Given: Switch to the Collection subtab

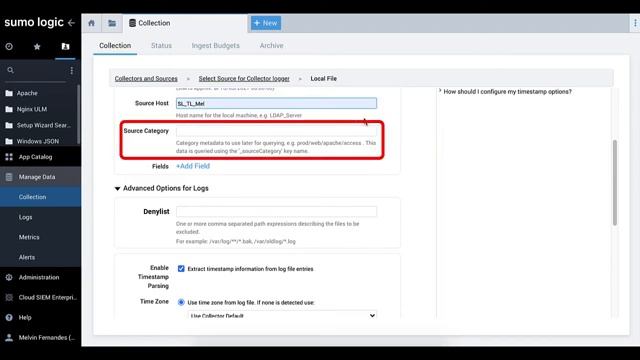Looking at the screenshot, I should click(115, 46).
